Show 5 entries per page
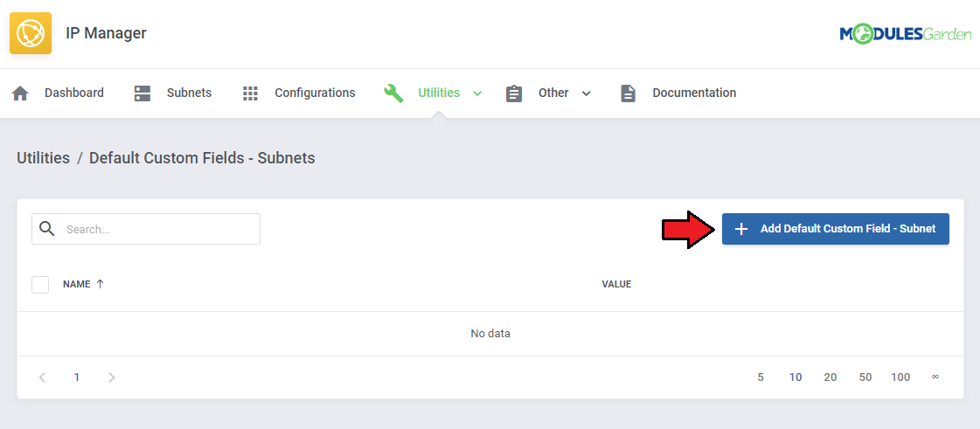The height and width of the screenshot is (429, 980). [761, 377]
